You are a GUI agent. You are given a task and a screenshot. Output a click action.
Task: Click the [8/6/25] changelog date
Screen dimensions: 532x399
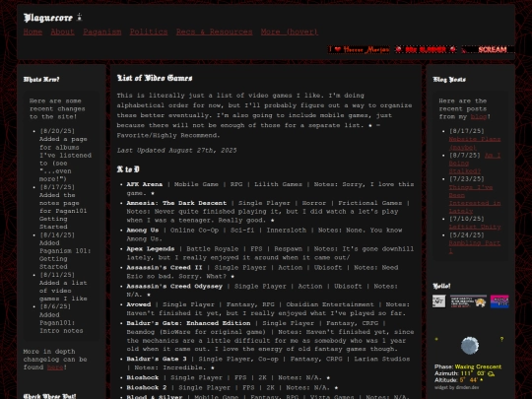pyautogui.click(x=55, y=306)
